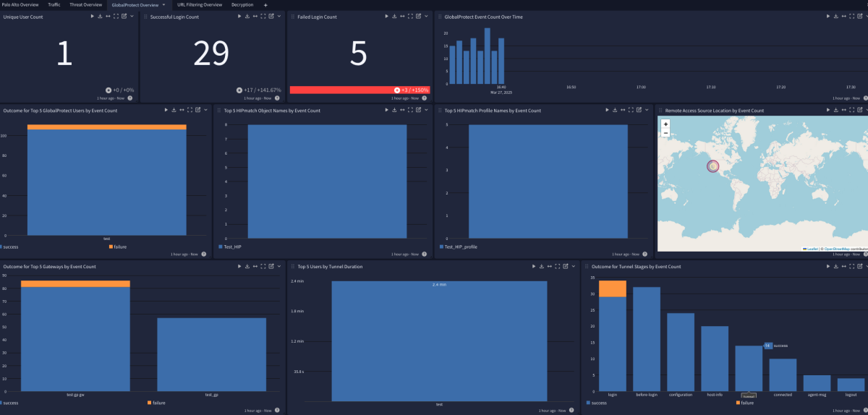Click the '+3 / +150%' trend value
Screen dimensions: 868x415
tap(415, 90)
